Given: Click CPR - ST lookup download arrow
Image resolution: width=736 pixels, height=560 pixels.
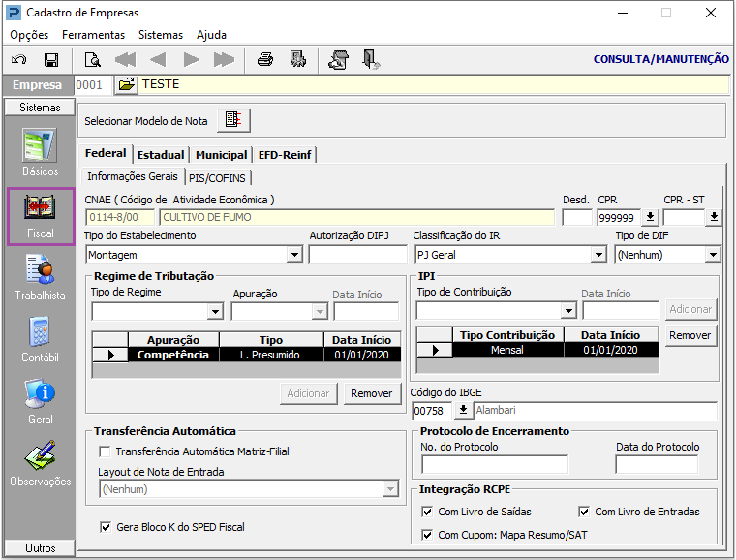Looking at the screenshot, I should coord(714,217).
